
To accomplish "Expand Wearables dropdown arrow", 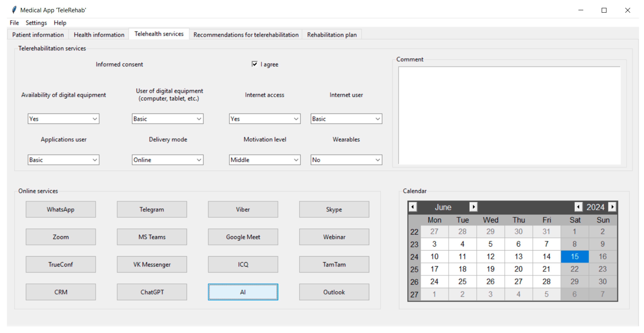I will (x=378, y=160).
